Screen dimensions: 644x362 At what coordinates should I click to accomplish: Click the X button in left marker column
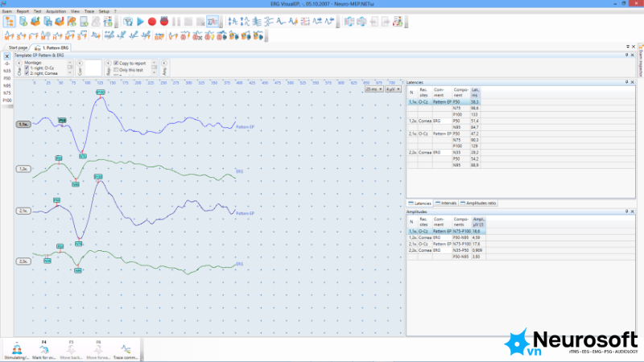(x=7, y=56)
